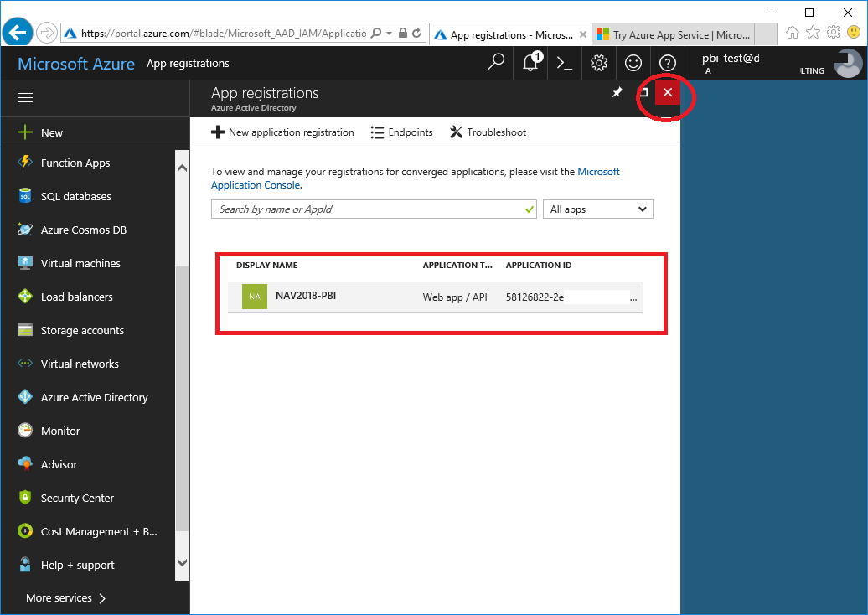Switch to Try Azure App Service tab
The width and height of the screenshot is (868, 615).
[674, 34]
